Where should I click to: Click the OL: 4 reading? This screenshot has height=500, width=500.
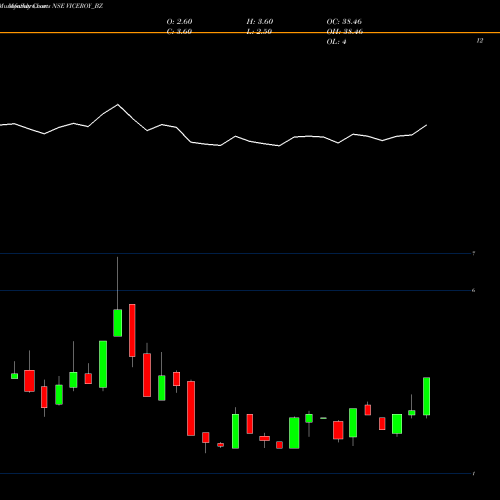(336, 42)
